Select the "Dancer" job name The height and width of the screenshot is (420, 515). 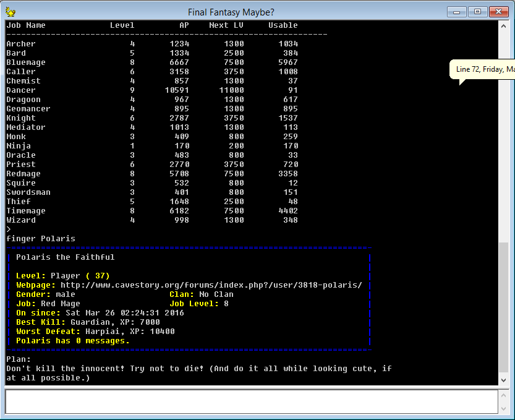[20, 90]
